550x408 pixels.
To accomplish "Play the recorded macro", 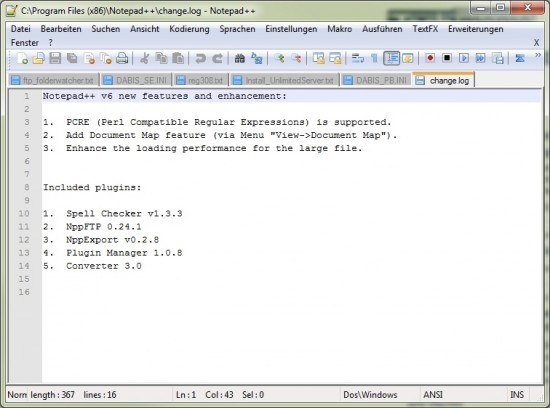I will click(x=464, y=58).
